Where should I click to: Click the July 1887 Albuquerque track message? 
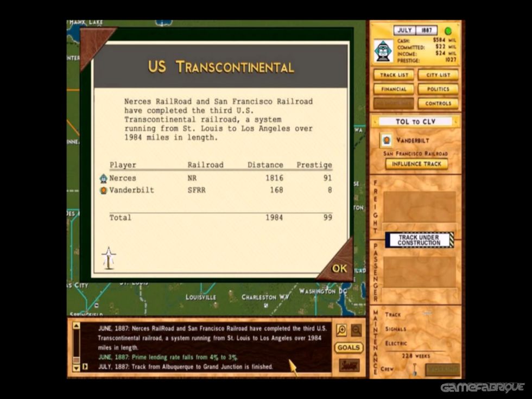pyautogui.click(x=185, y=366)
